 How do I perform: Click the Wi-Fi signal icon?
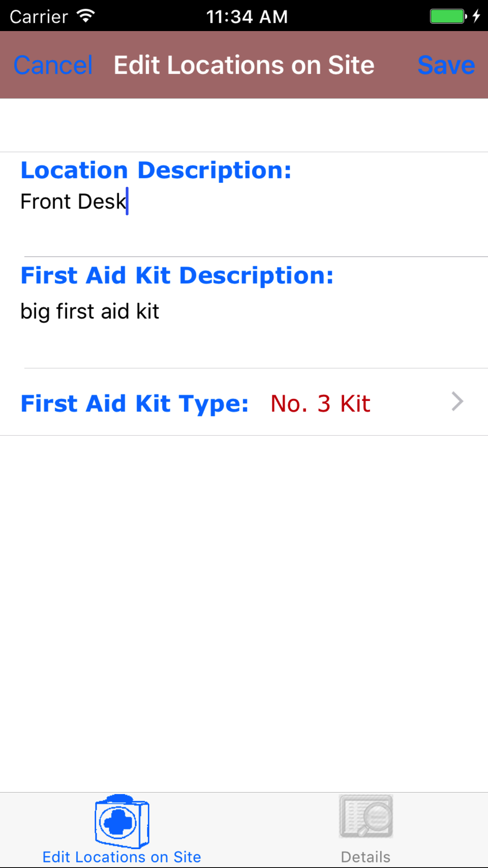tap(86, 16)
